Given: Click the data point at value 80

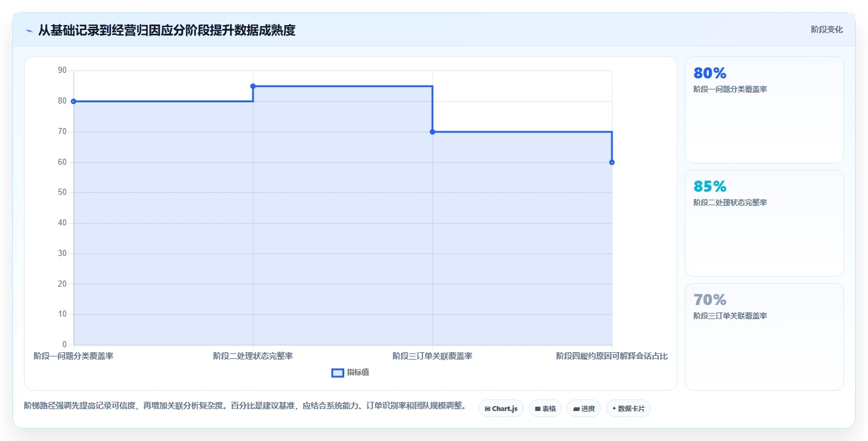Looking at the screenshot, I should [x=74, y=101].
